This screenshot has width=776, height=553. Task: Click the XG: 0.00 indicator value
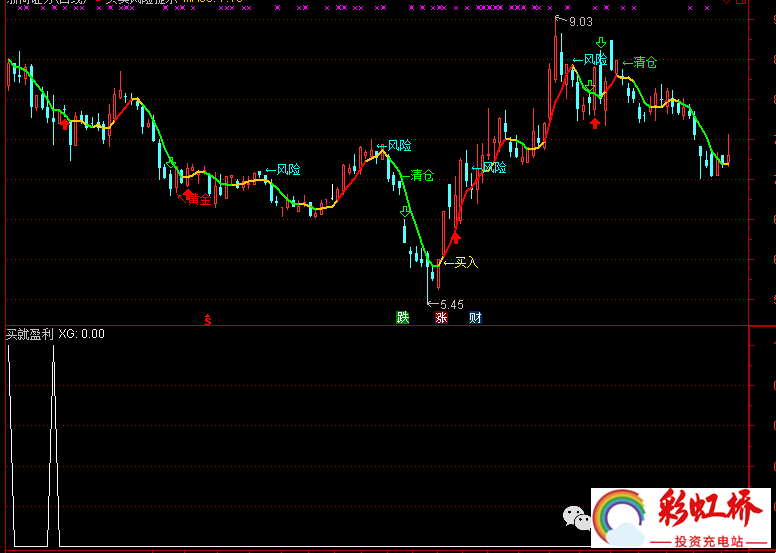[82, 334]
